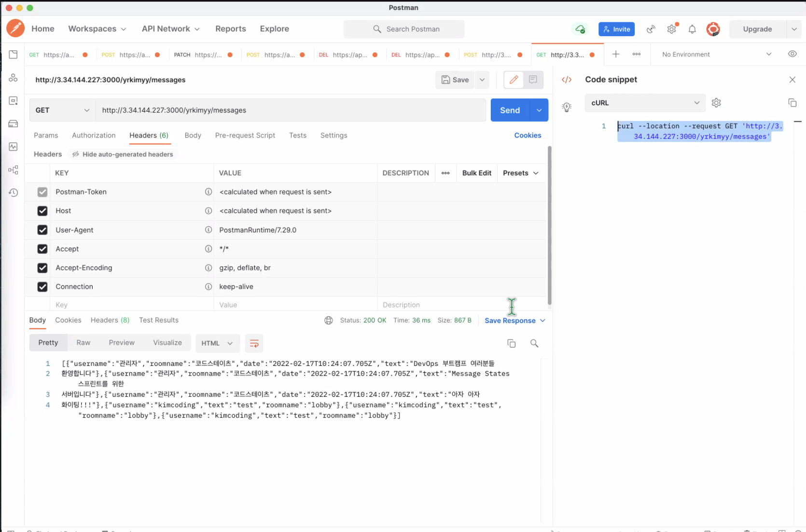Open the History sidebar icon

click(13, 193)
